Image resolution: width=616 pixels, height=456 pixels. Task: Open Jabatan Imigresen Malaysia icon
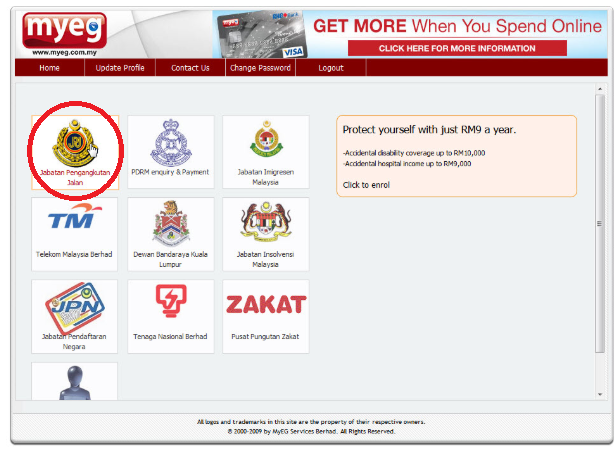(266, 139)
